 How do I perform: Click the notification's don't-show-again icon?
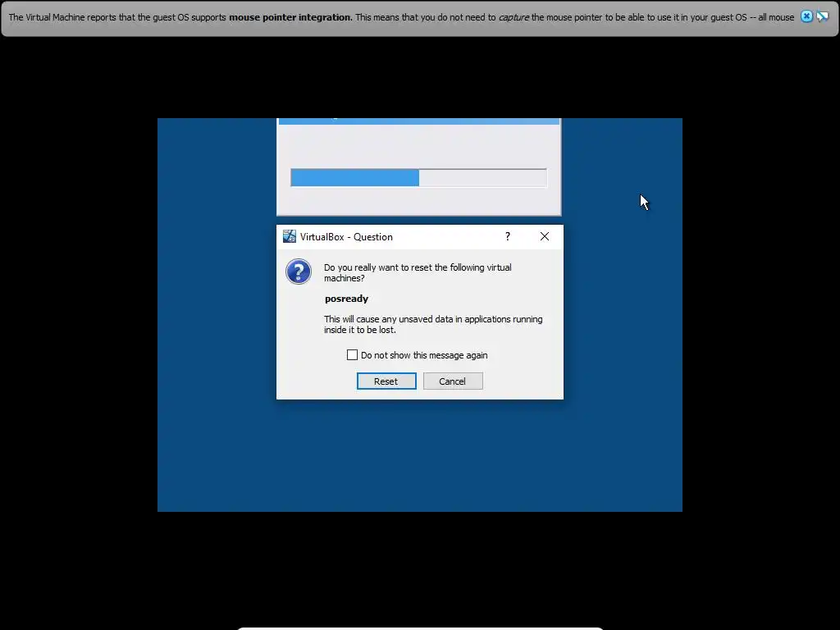(x=822, y=16)
